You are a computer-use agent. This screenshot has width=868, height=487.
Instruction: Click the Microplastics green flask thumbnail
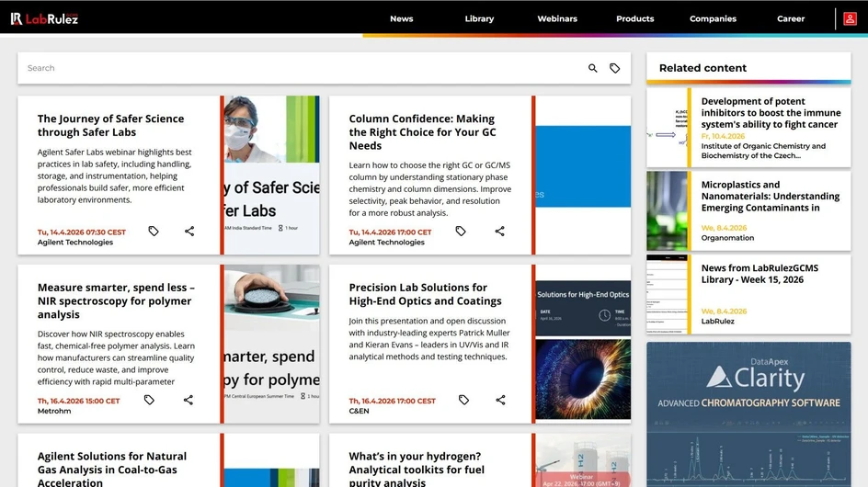pos(667,210)
